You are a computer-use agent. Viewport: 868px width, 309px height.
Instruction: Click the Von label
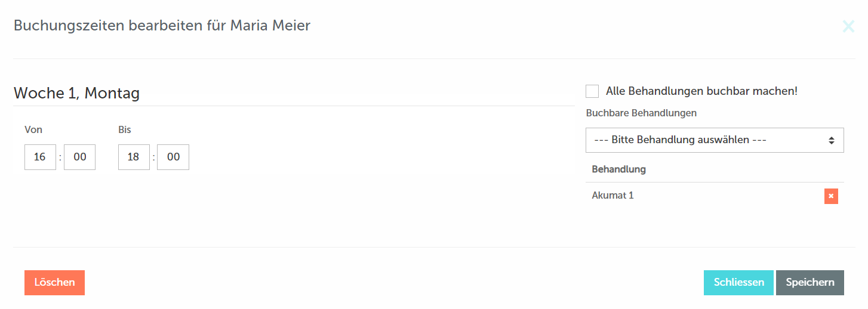[x=33, y=129]
